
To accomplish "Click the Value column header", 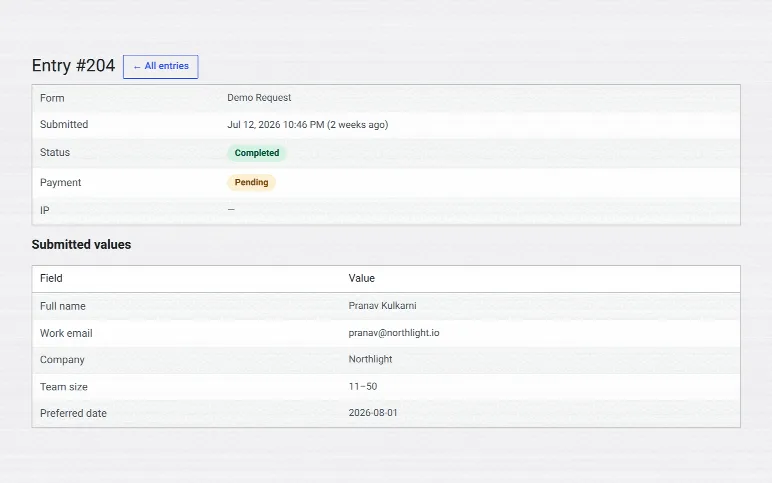I will (x=361, y=278).
